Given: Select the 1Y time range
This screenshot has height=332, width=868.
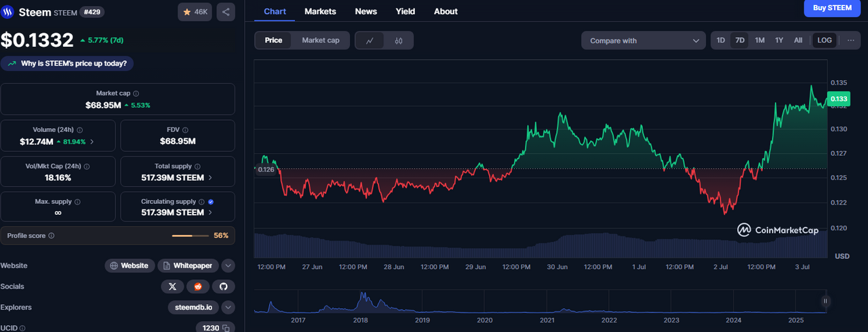Looking at the screenshot, I should pos(779,41).
